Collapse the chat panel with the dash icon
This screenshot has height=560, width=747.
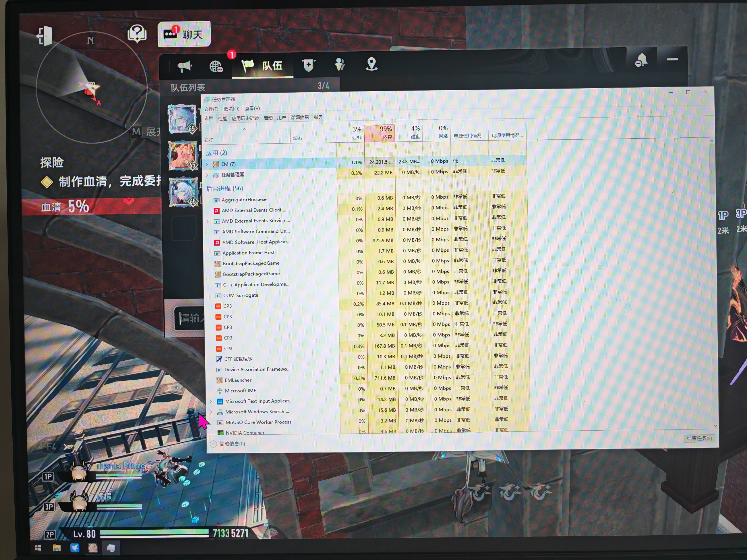[x=672, y=59]
